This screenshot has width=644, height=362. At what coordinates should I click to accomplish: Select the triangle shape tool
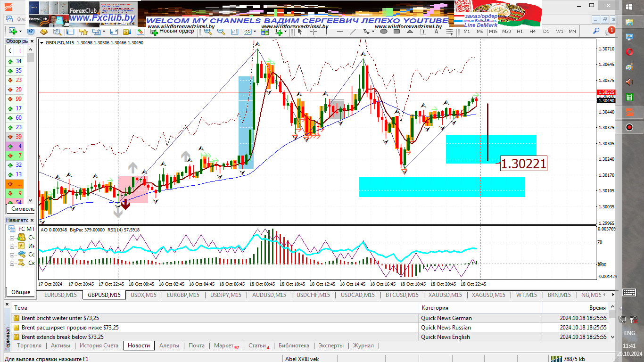[410, 31]
